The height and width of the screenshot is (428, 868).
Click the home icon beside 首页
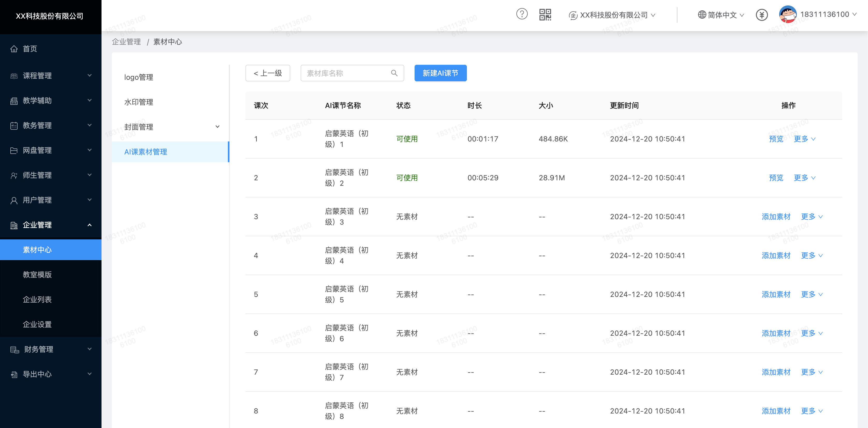pos(14,49)
